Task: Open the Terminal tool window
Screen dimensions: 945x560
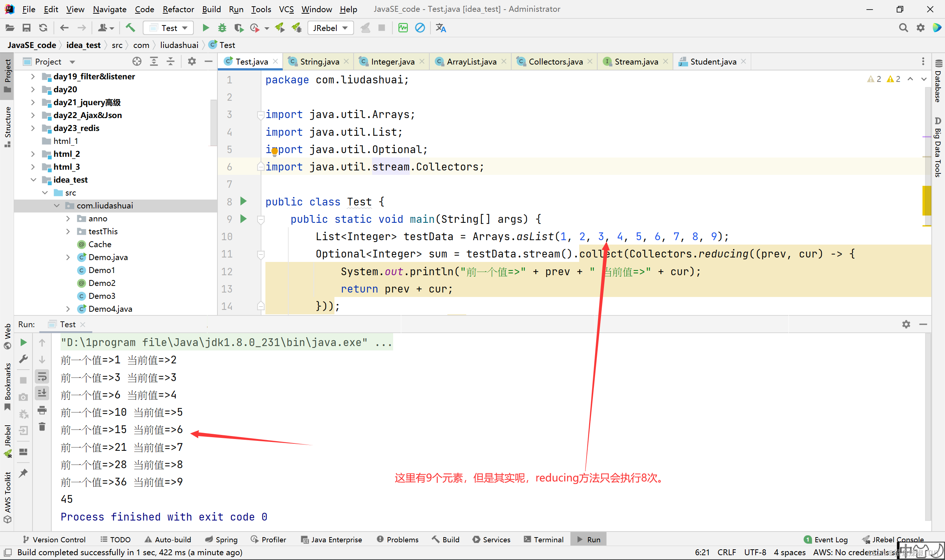Action: (x=544, y=540)
